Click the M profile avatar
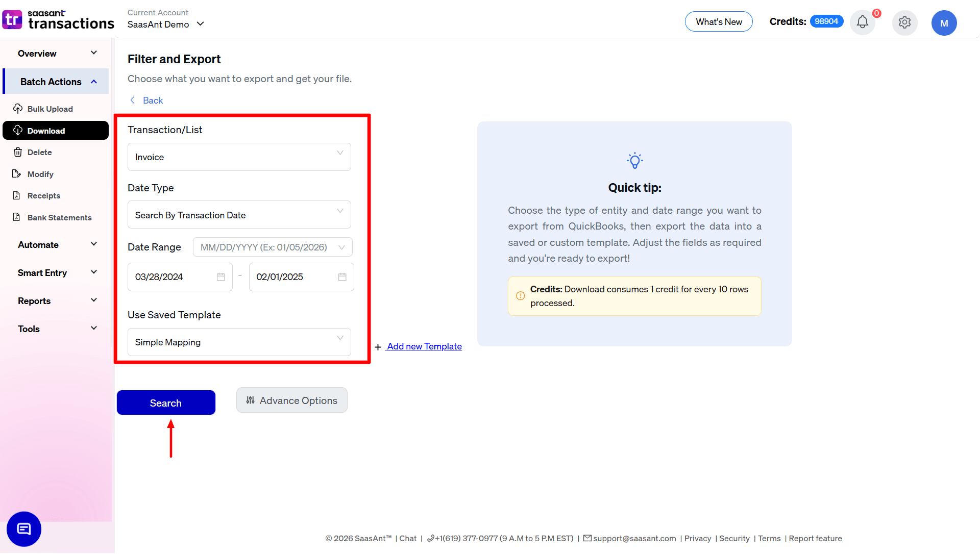The height and width of the screenshot is (554, 980). (x=944, y=22)
